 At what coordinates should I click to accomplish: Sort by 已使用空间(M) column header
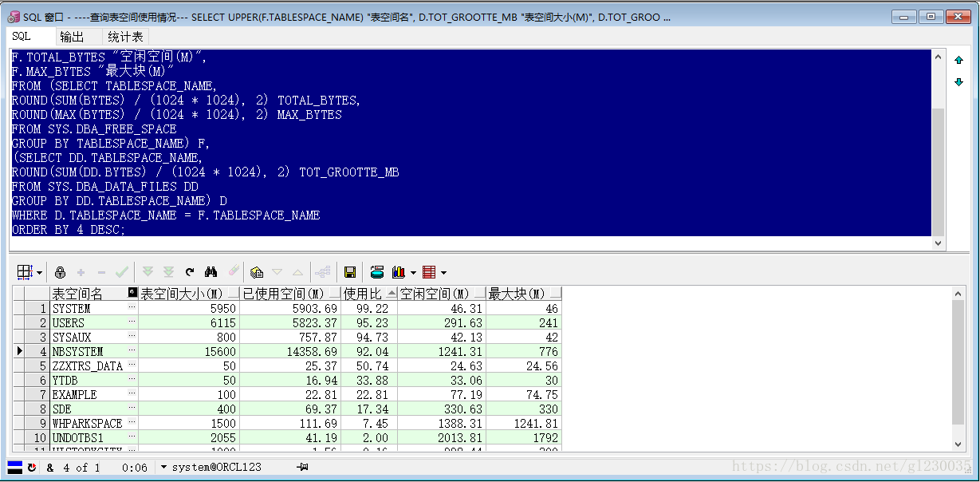coord(290,294)
